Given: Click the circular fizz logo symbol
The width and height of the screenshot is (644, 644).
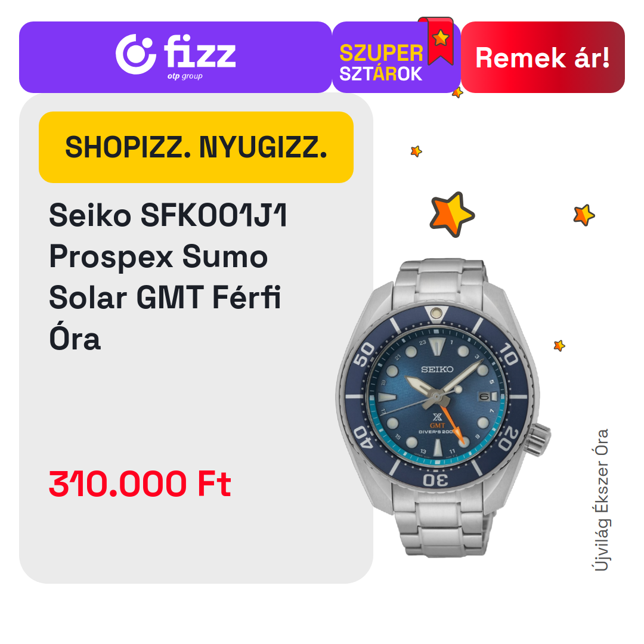Looking at the screenshot, I should [135, 54].
